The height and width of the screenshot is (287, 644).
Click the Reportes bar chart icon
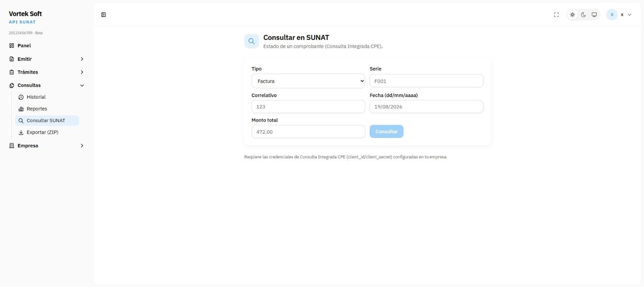(x=21, y=109)
